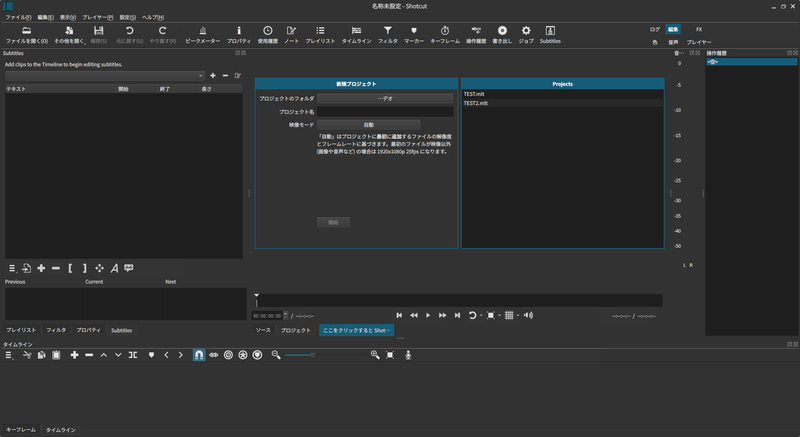Click the Open File (ファイルを開く) toolbar icon
Image resolution: width=800 pixels, height=437 pixels.
(27, 31)
